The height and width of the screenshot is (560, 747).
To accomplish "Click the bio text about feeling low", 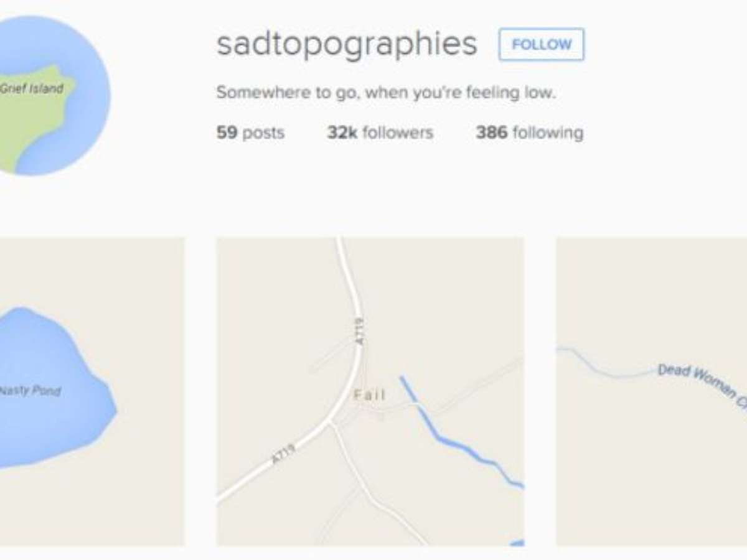I will [385, 93].
